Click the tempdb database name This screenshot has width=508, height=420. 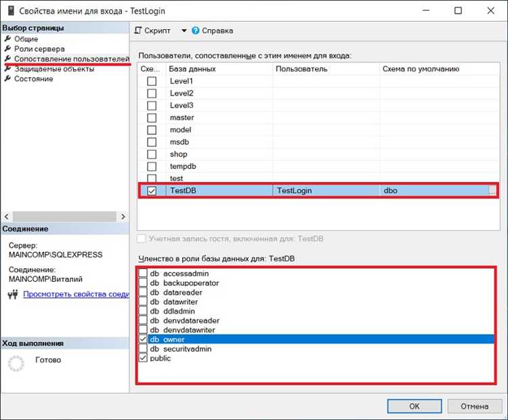[183, 166]
